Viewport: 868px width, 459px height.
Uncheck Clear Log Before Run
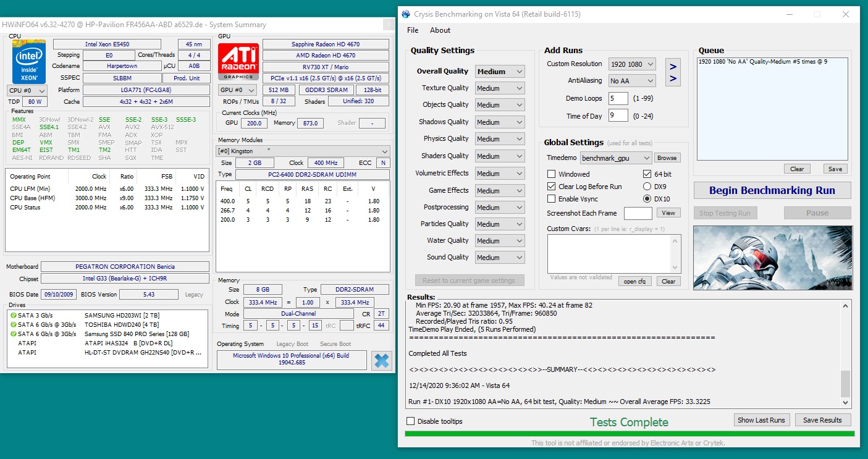coord(552,187)
